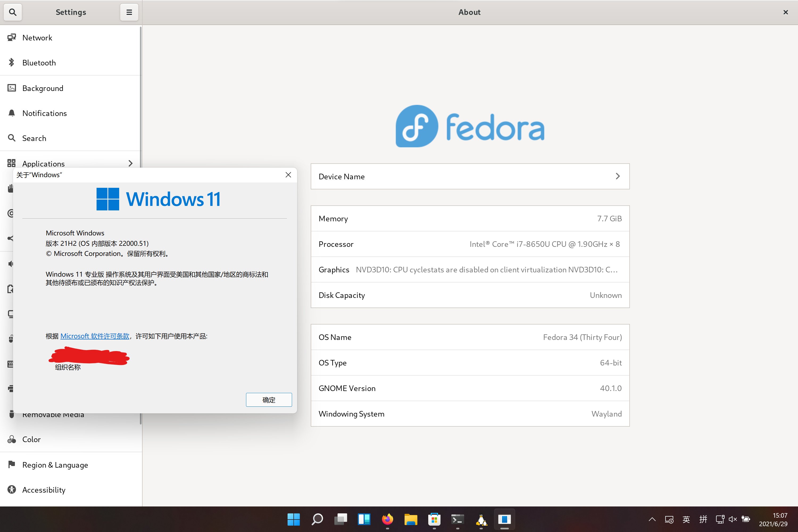Click GNOME Version 40.1.0 value

611,388
